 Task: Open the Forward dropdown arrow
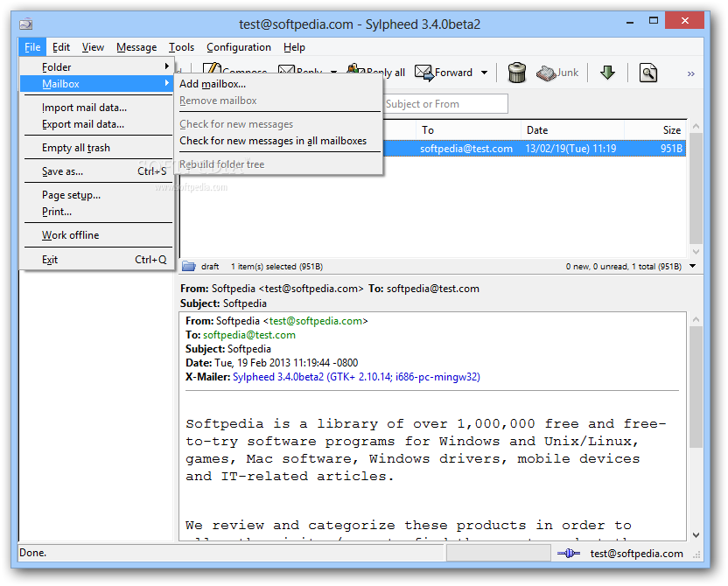[484, 73]
